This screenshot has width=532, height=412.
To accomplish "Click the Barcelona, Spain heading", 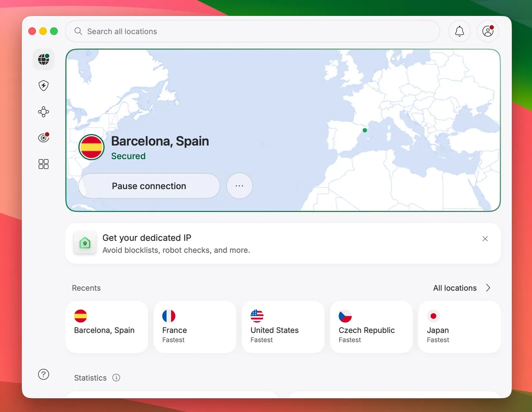I will pos(160,141).
